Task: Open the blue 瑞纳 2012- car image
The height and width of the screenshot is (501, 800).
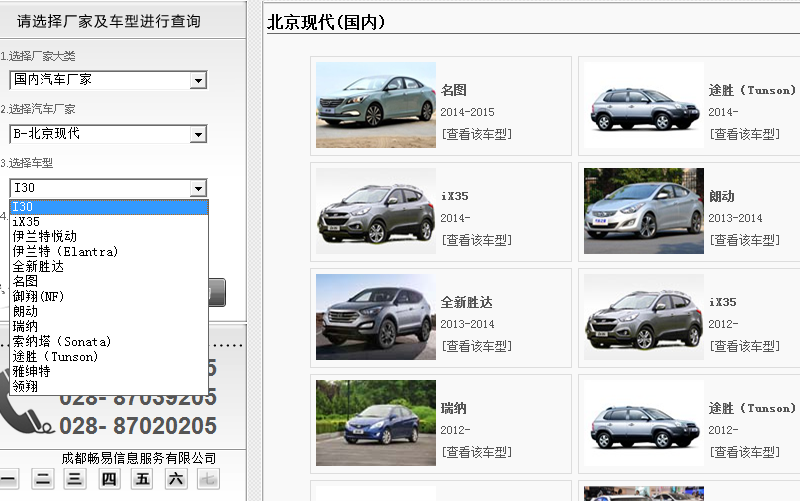Action: [x=376, y=423]
